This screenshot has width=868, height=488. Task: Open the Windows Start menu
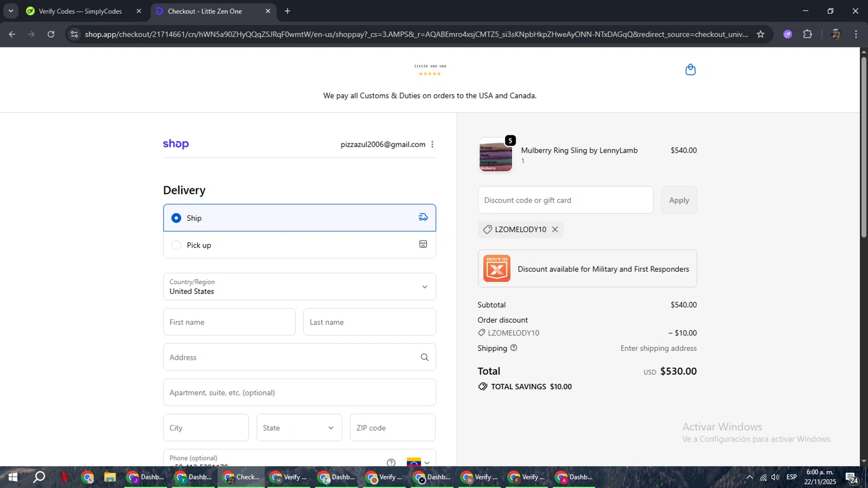click(13, 477)
